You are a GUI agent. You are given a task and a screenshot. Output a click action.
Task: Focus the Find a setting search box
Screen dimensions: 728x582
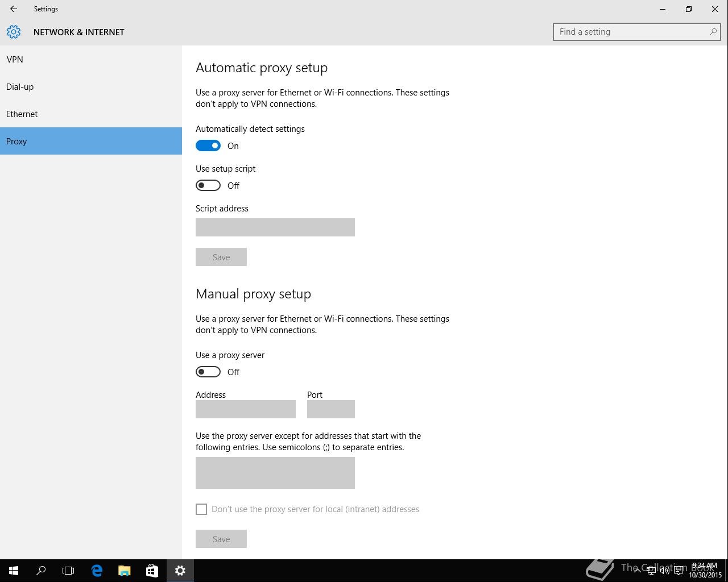click(637, 32)
